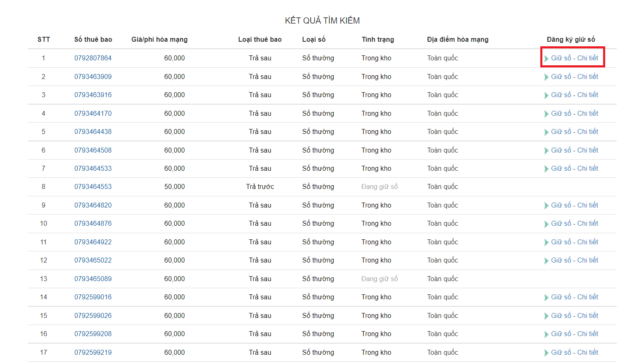This screenshot has width=644, height=363.
Task: Click the arrow icon beside 0793463909's reserve link
Action: [547, 77]
